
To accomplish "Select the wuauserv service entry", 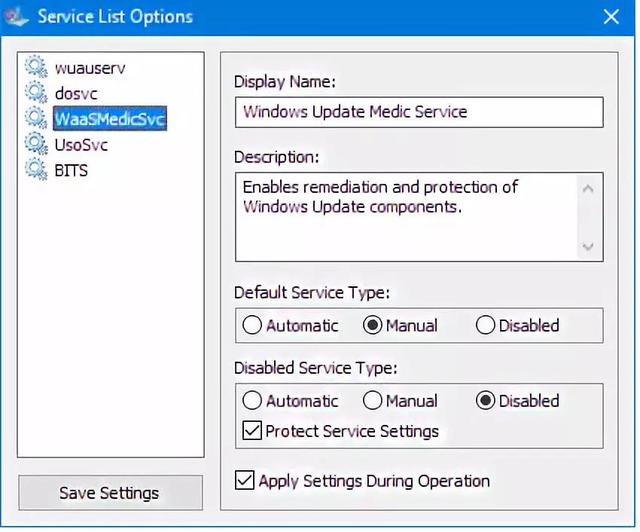I will tap(90, 68).
